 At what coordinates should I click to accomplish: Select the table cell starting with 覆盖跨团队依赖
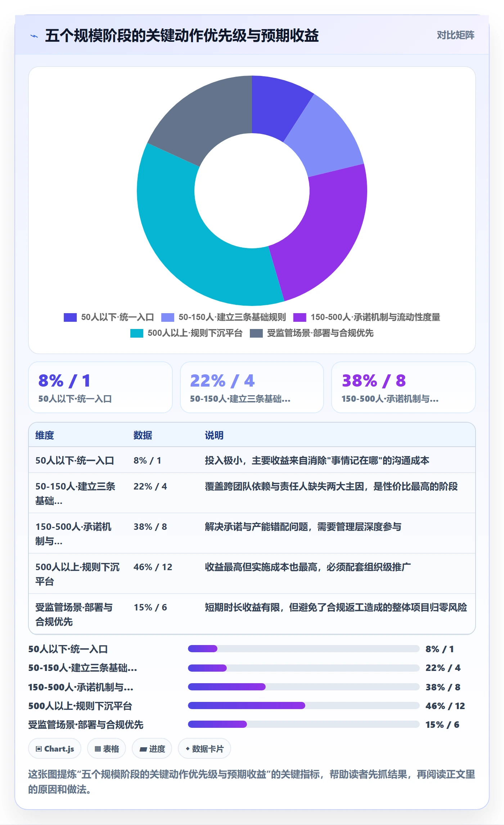point(331,486)
